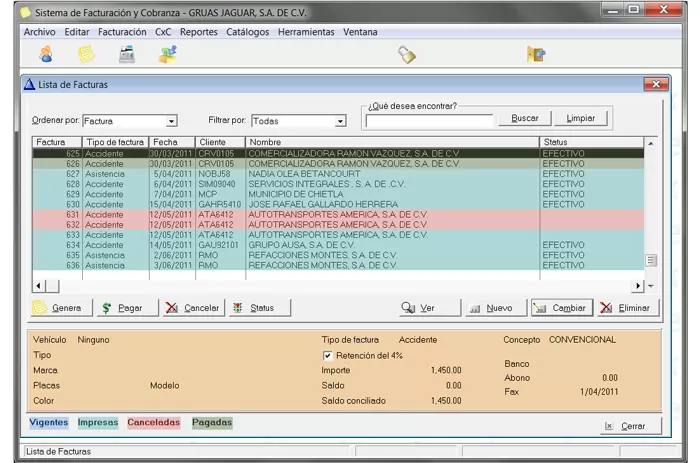Click the Eliminar button

[x=628, y=308]
